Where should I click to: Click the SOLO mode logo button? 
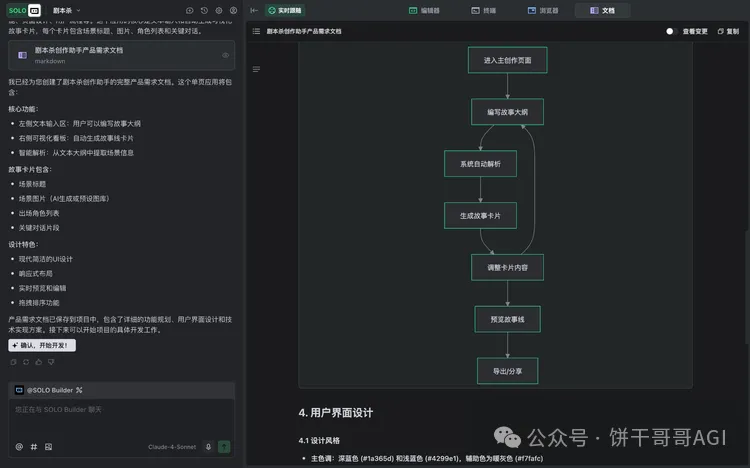(24, 10)
